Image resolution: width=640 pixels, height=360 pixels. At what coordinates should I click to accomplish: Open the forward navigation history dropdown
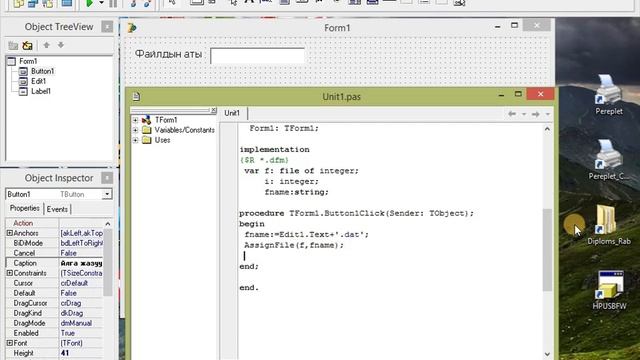(x=548, y=114)
